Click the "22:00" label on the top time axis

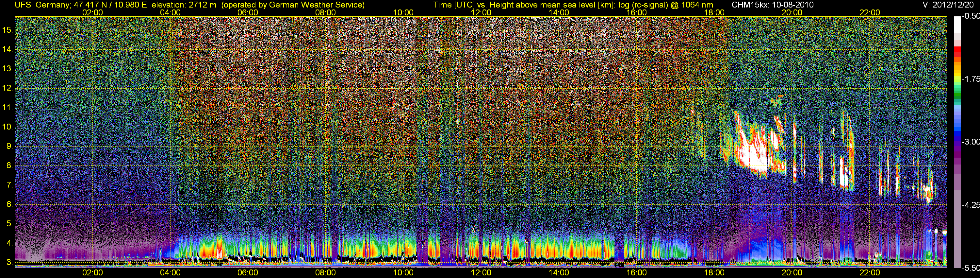870,12
